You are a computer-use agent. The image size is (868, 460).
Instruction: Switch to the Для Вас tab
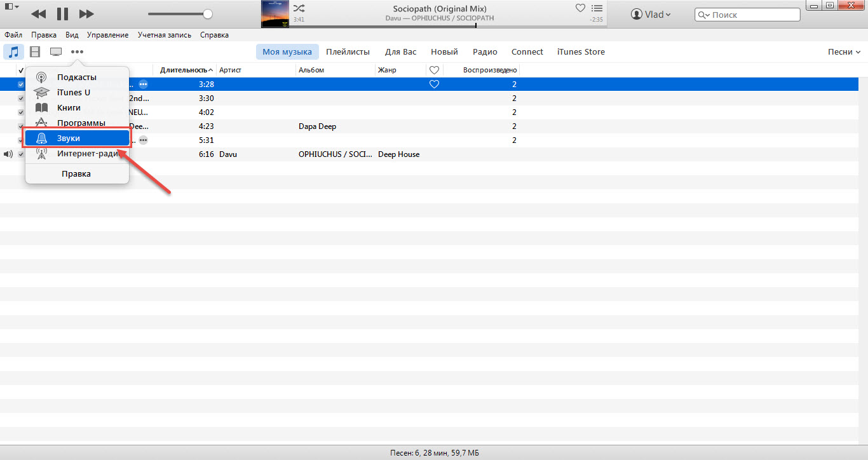tap(401, 51)
